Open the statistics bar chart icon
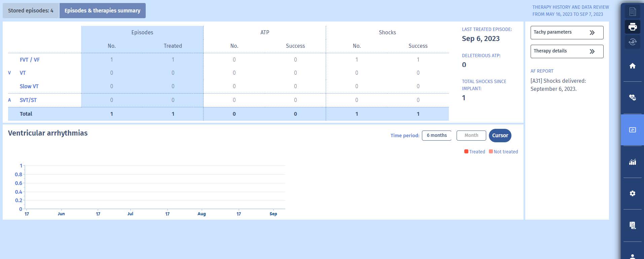Viewport: 644px width, 259px height. (x=632, y=162)
